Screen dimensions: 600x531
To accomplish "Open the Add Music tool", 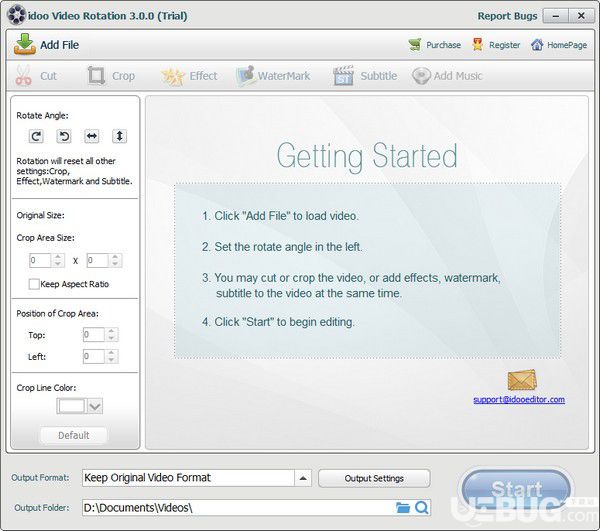I will pos(421,76).
